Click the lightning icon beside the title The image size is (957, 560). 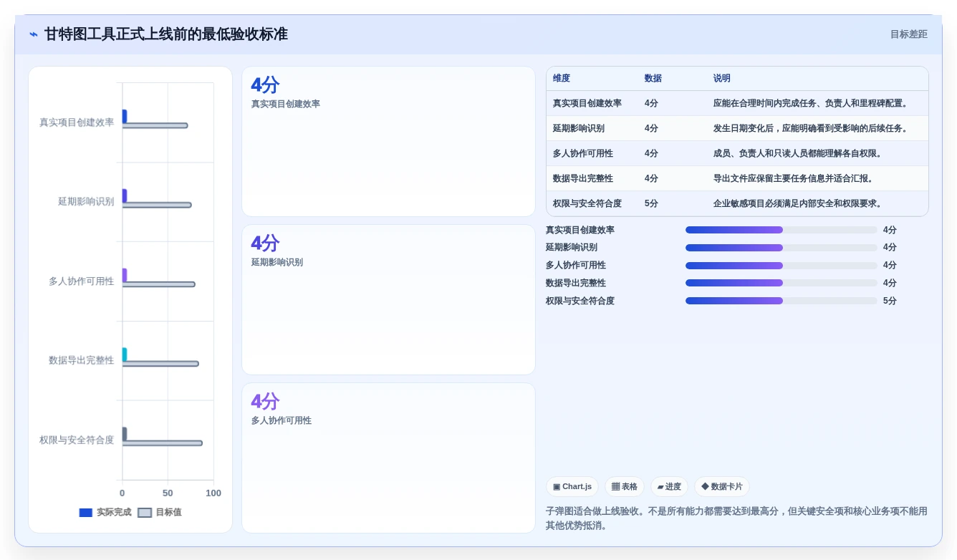(34, 34)
